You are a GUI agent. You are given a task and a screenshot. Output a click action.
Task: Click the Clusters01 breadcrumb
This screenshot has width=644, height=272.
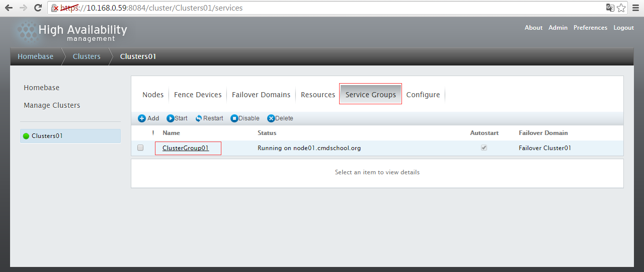pyautogui.click(x=138, y=56)
